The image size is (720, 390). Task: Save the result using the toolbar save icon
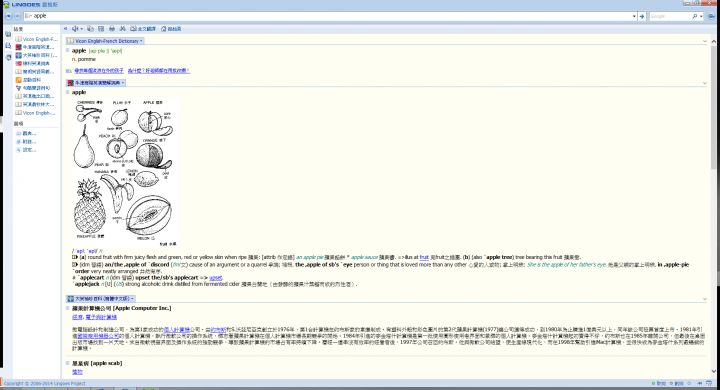[x=101, y=28]
